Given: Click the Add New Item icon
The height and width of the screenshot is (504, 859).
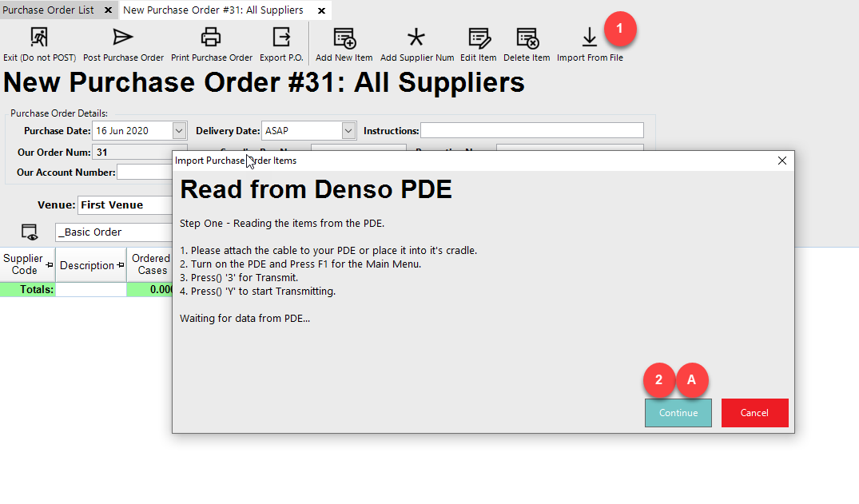Looking at the screenshot, I should [344, 38].
